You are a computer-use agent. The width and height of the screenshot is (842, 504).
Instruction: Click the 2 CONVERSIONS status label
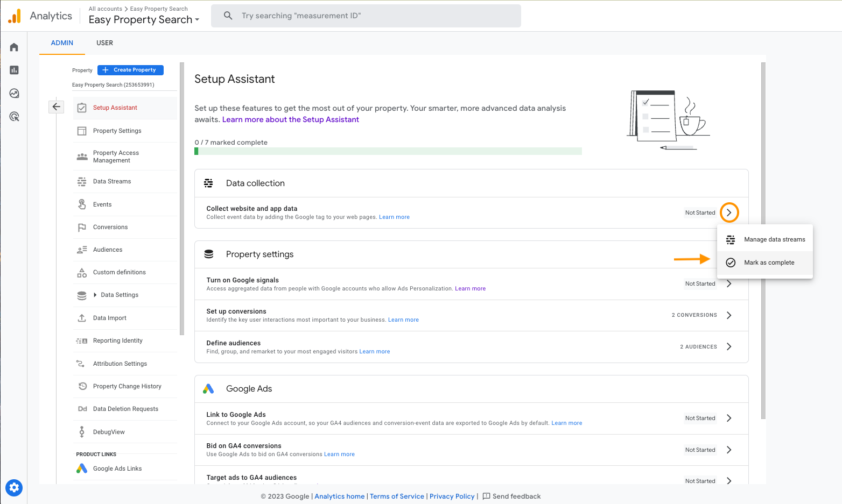click(694, 315)
